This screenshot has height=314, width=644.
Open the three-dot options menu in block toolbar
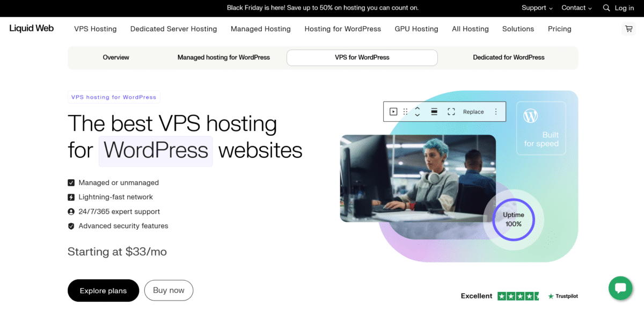[496, 112]
